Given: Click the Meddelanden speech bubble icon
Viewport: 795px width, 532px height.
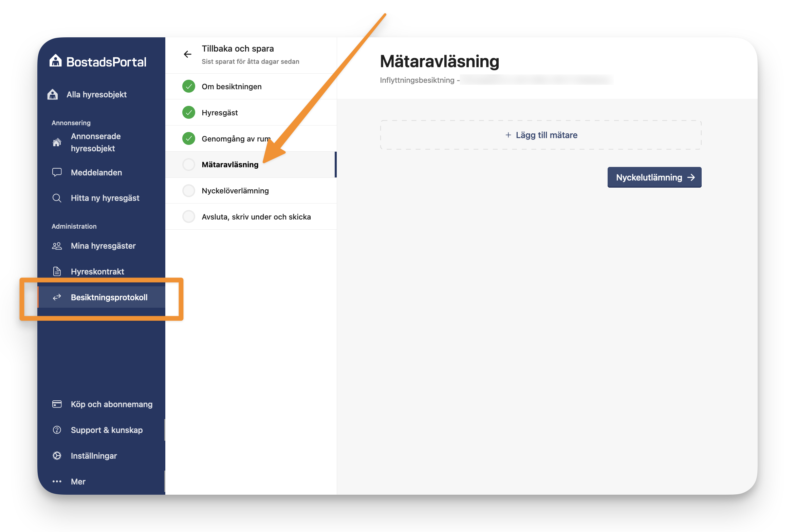Looking at the screenshot, I should pyautogui.click(x=57, y=172).
